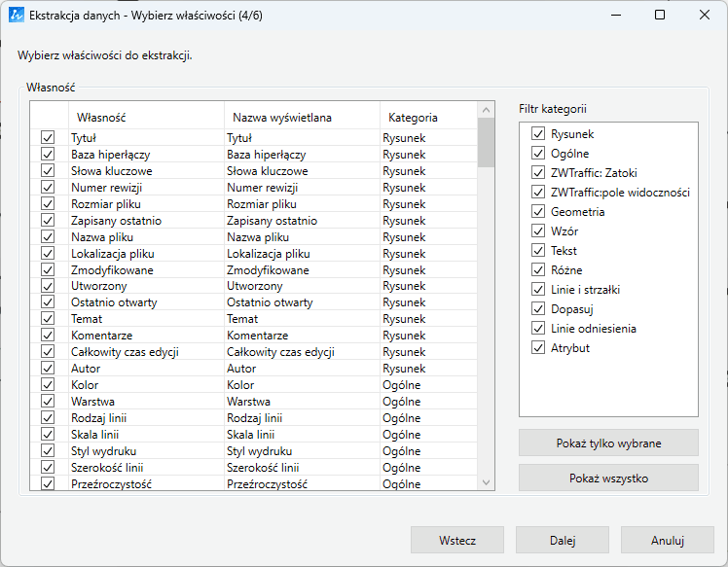Toggle Atrybut category filter
728x567 pixels.
pos(537,347)
